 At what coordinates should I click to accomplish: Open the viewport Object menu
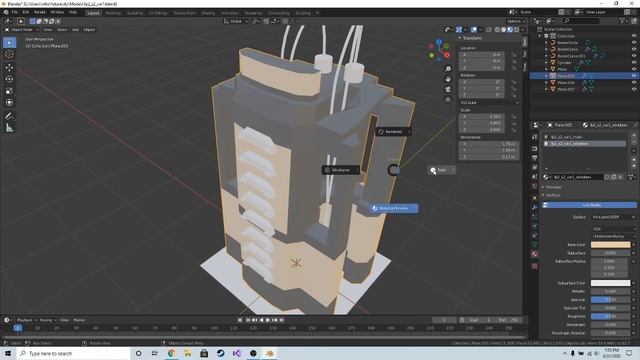pyautogui.click(x=89, y=30)
